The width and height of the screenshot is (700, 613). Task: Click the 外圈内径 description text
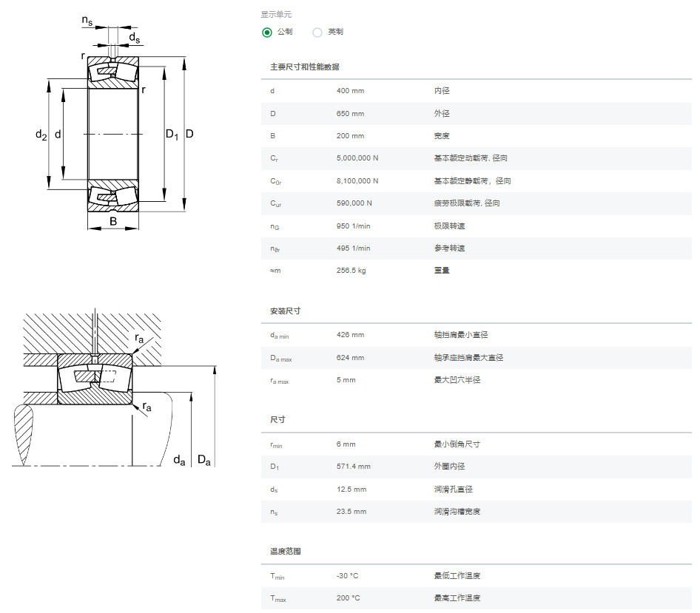pos(449,467)
